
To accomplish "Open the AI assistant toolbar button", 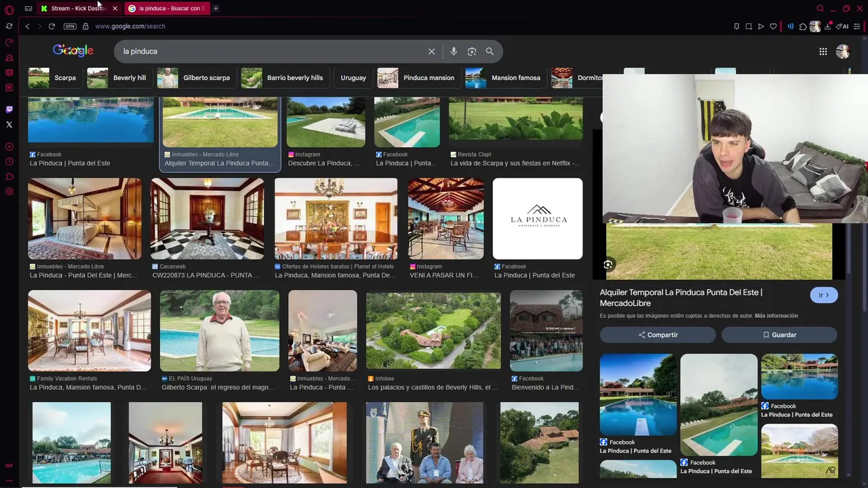I will tap(842, 26).
